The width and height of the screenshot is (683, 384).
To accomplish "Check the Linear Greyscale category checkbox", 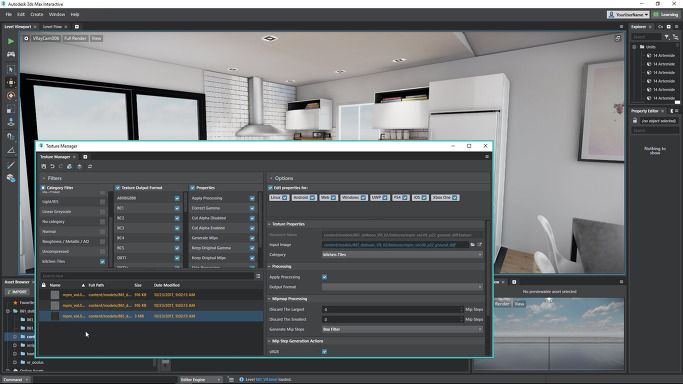I will (102, 212).
